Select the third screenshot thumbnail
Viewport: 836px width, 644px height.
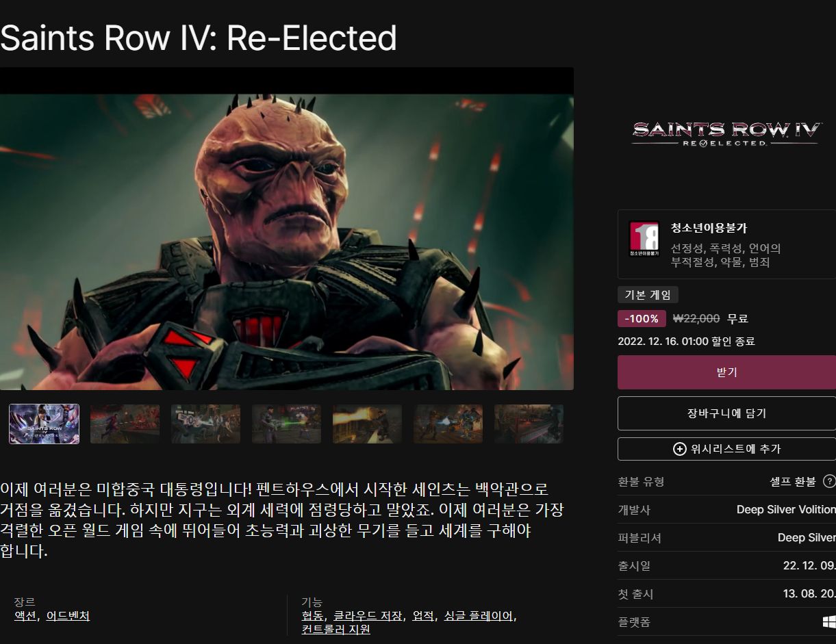pos(205,424)
